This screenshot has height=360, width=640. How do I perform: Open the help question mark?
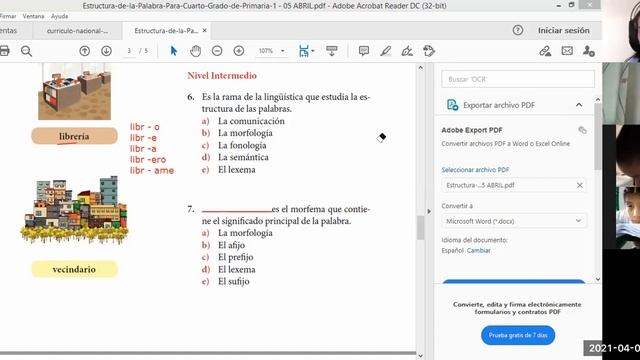(518, 30)
